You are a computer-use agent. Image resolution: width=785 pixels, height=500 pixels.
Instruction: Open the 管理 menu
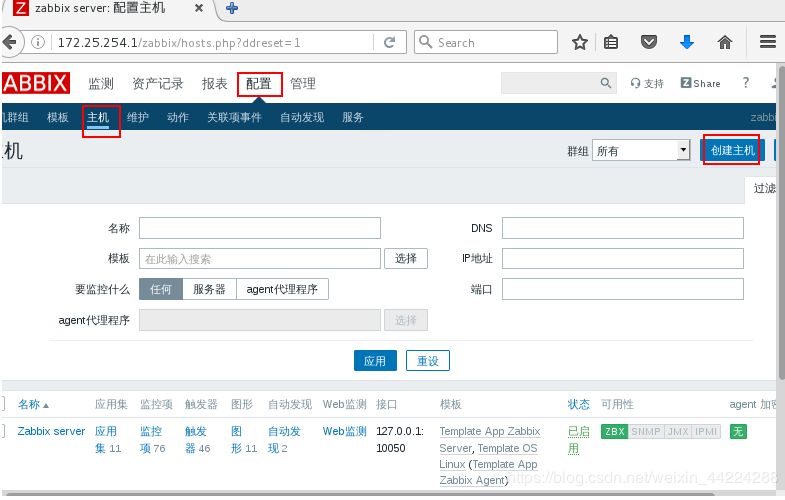[x=303, y=84]
